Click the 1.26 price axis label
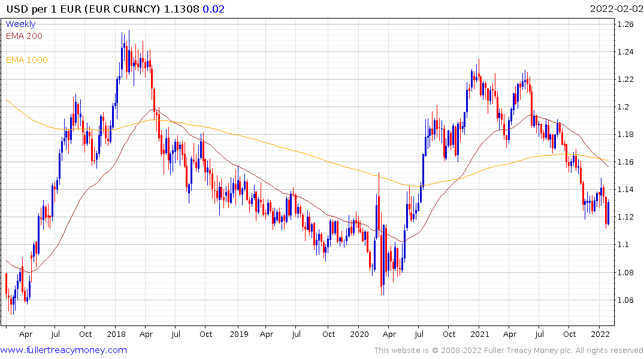 tap(625, 24)
